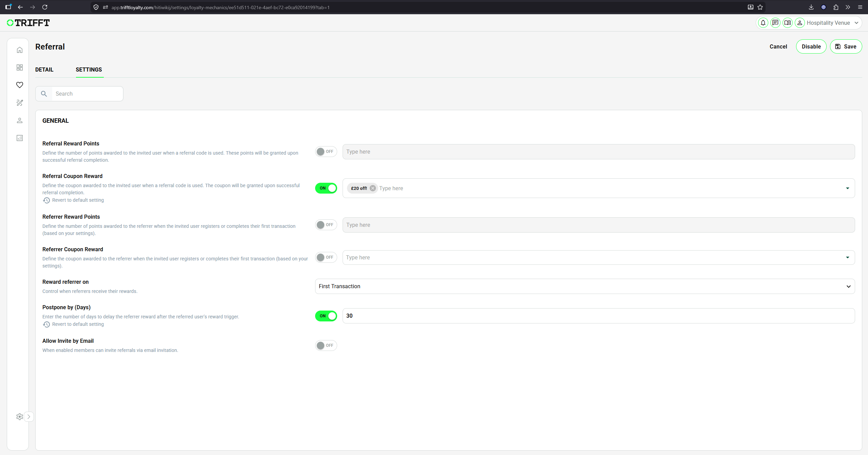Click the browser profile avatar icon in toolbar
The width and height of the screenshot is (868, 455).
click(x=824, y=7)
